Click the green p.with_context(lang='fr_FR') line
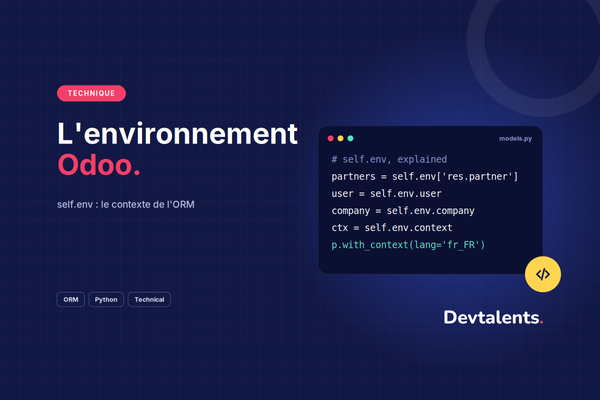Image resolution: width=600 pixels, height=400 pixels. [408, 245]
